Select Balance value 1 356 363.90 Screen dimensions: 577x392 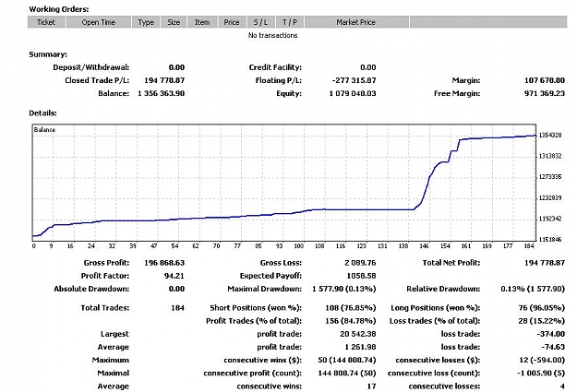[162, 93]
